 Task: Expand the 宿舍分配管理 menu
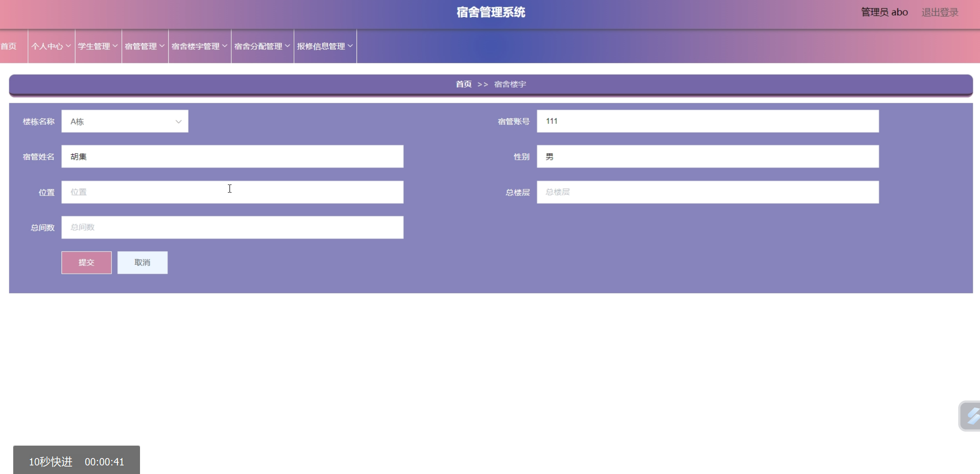click(262, 46)
